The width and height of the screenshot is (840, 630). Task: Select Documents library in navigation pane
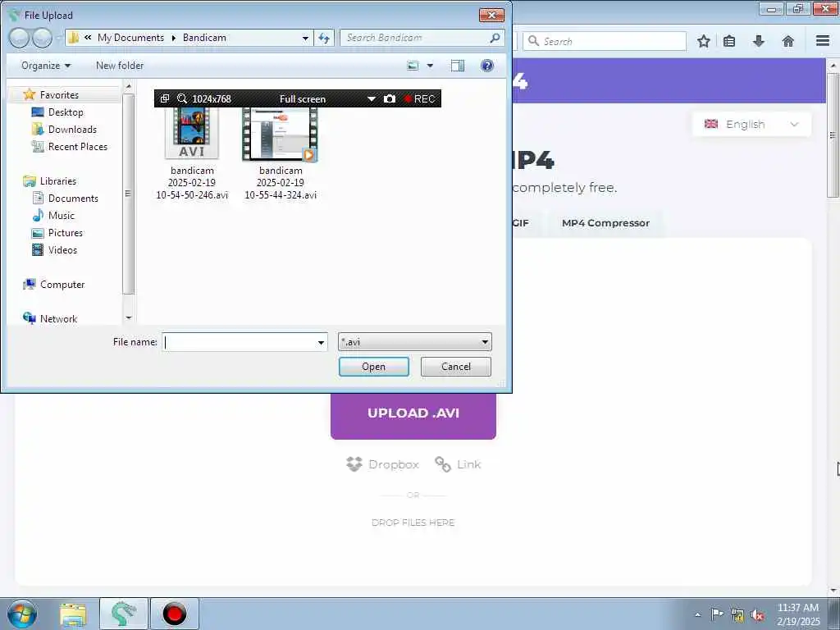(73, 199)
